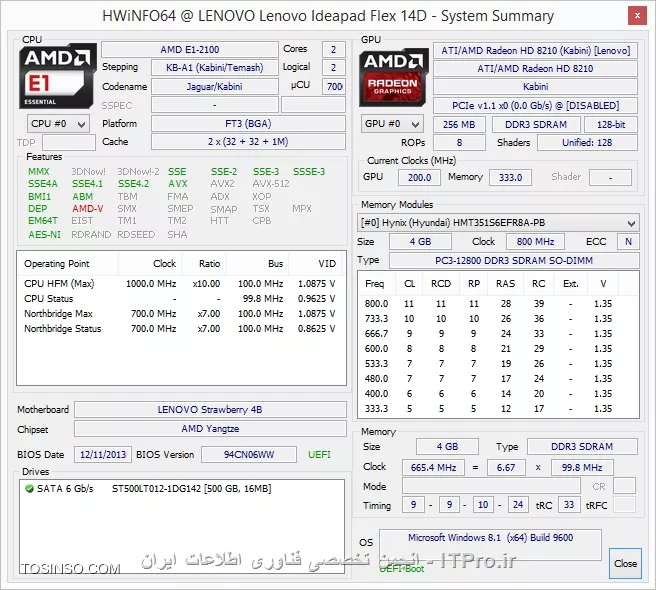The height and width of the screenshot is (590, 656).
Task: Select the 533.3 frequency timing row
Action: 498,364
